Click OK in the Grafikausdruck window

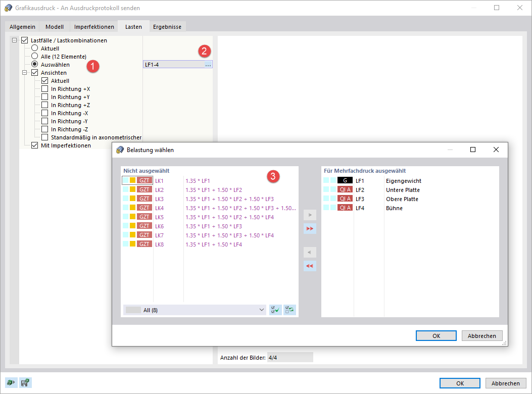pyautogui.click(x=460, y=383)
